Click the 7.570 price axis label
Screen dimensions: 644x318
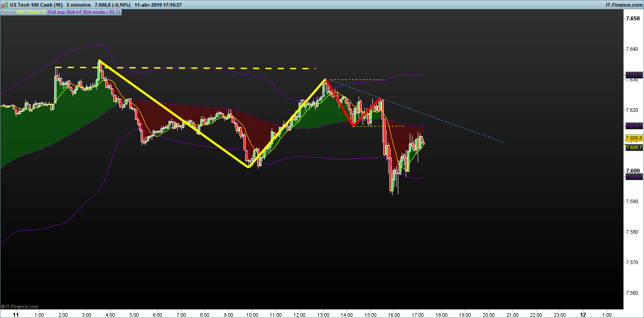[x=633, y=262]
